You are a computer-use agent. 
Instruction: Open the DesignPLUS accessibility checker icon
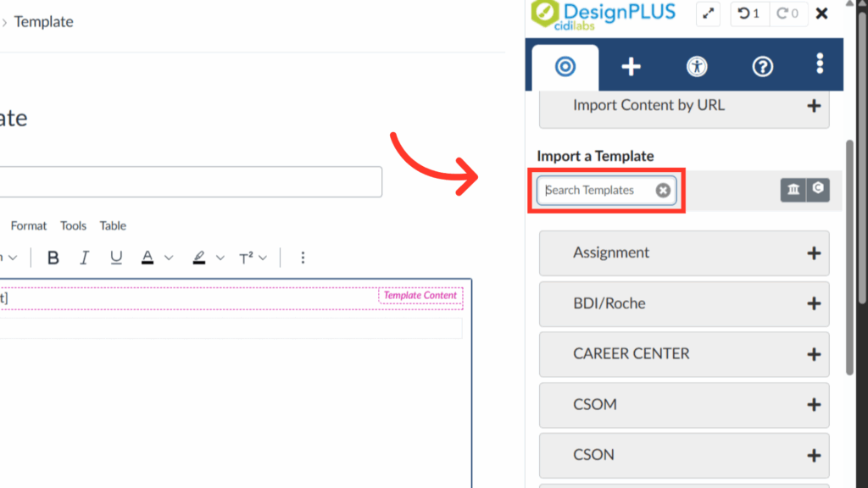[697, 66]
